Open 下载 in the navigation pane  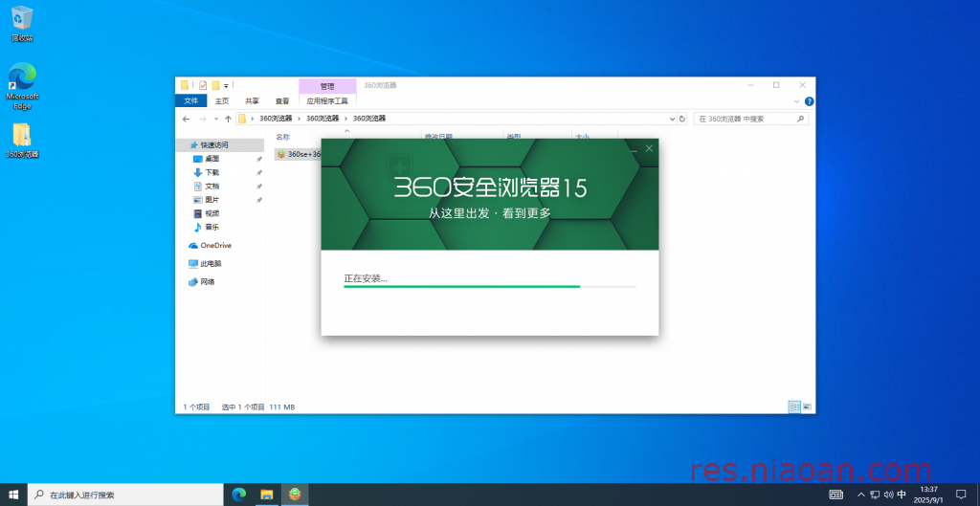212,172
